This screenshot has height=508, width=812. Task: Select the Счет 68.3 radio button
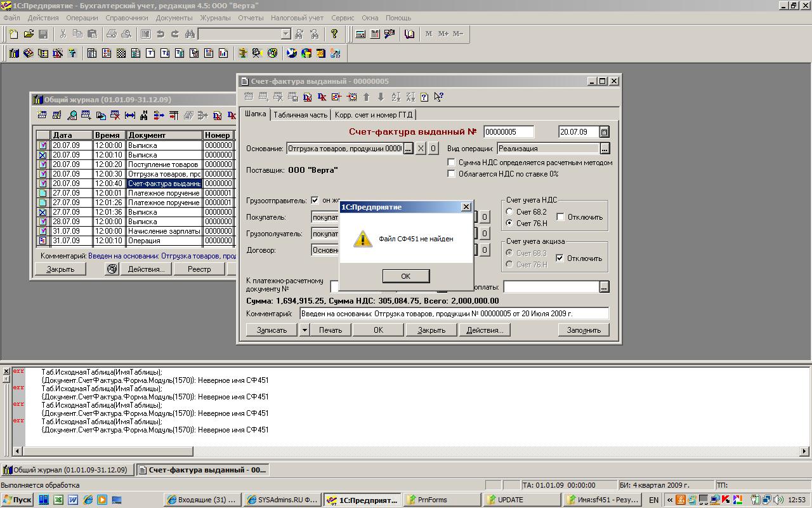tap(509, 253)
